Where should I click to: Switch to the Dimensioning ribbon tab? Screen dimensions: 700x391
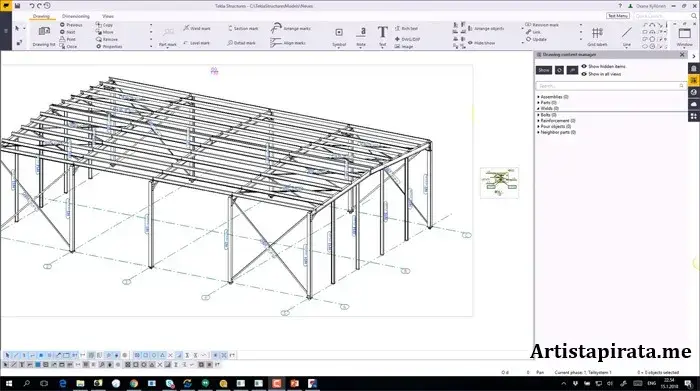[75, 16]
